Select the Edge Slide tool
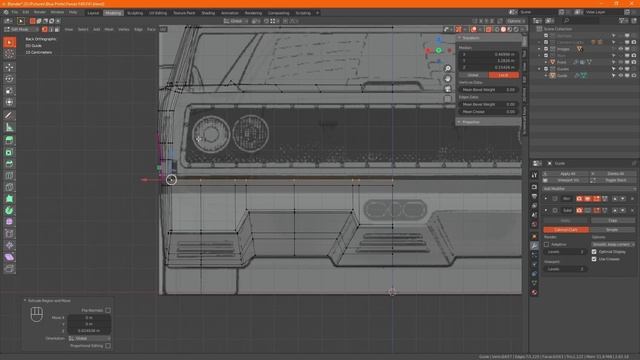Screen dimensions: 640x360 9,234
